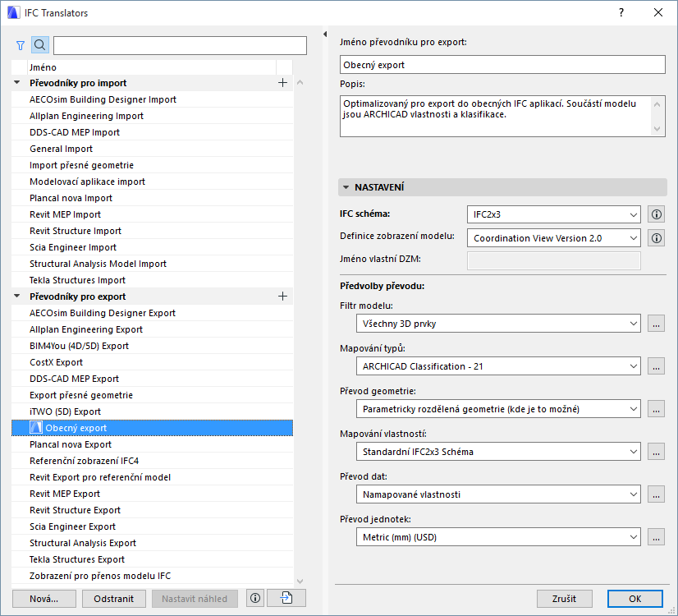This screenshot has width=678, height=616.
Task: Open Mapování typů settings ellipsis button
Action: coord(656,366)
